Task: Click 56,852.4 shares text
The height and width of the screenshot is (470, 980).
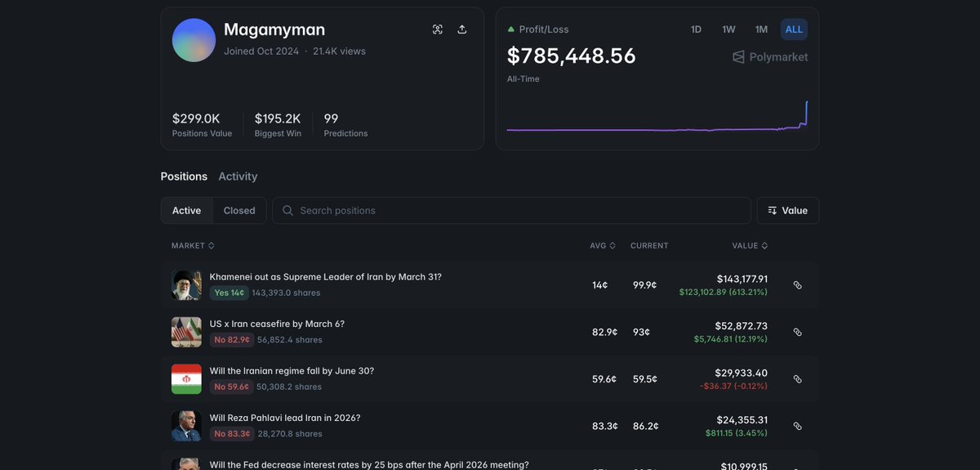Action: pyautogui.click(x=290, y=340)
